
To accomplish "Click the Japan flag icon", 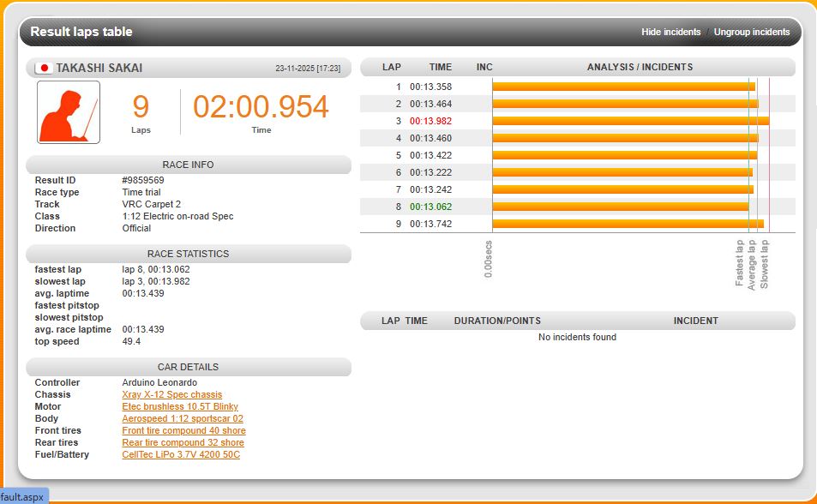I will pos(45,69).
